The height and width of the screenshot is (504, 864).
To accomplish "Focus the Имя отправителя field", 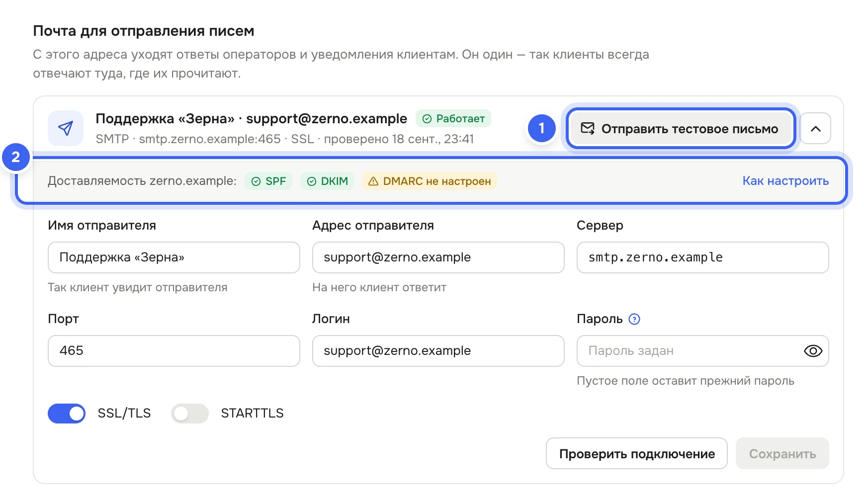I will pos(174,257).
